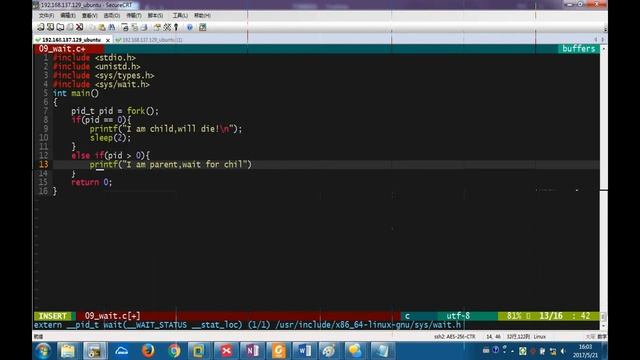Screen dimensions: 640x360
Task: Click the int main() line
Action: [x=76, y=93]
